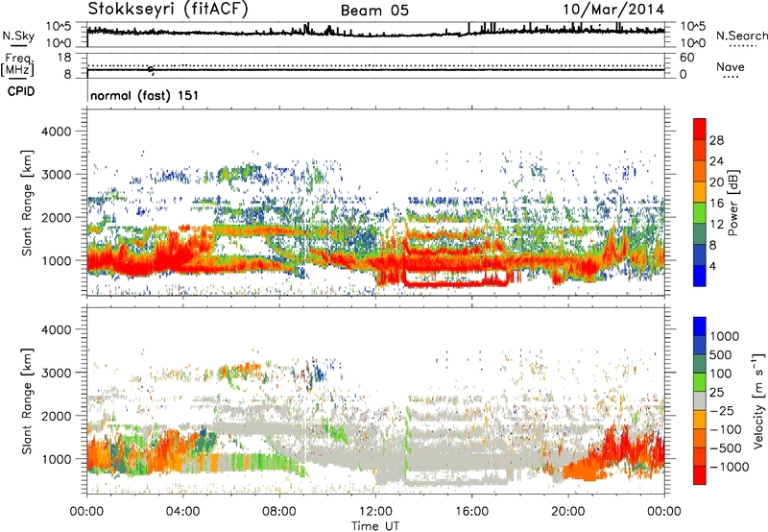Click the bright blue bottom segment of the Power color bar

pos(700,276)
